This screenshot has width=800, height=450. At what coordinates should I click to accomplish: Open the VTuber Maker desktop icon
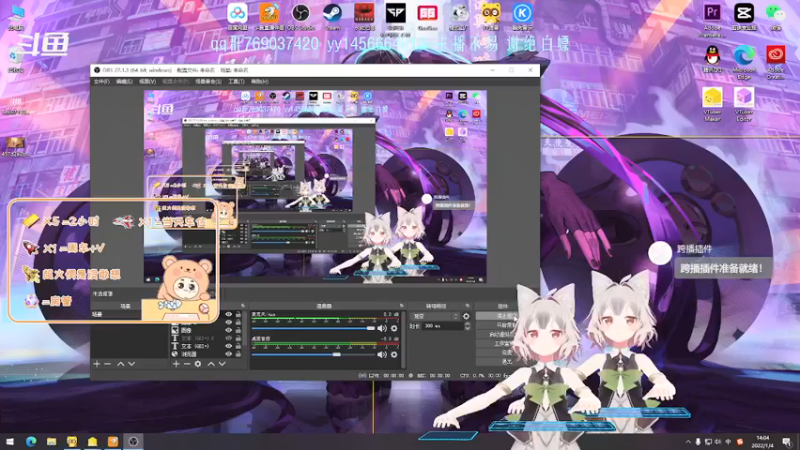pos(712,104)
